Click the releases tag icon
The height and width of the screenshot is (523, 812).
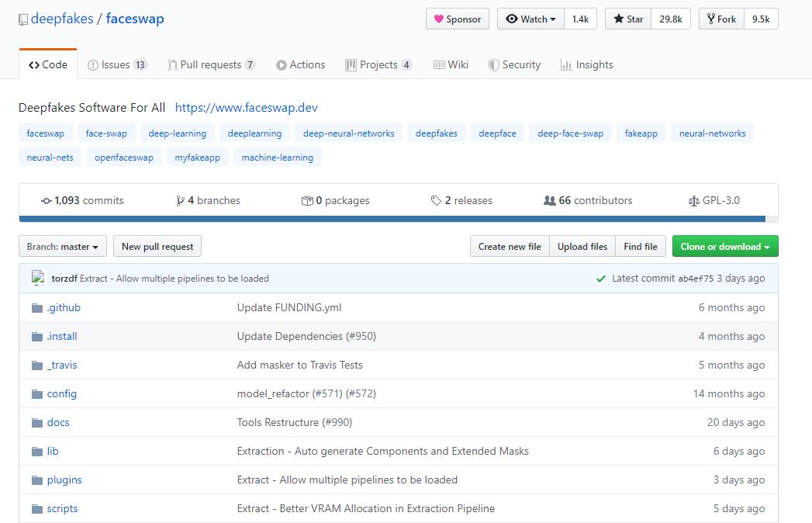tap(436, 201)
